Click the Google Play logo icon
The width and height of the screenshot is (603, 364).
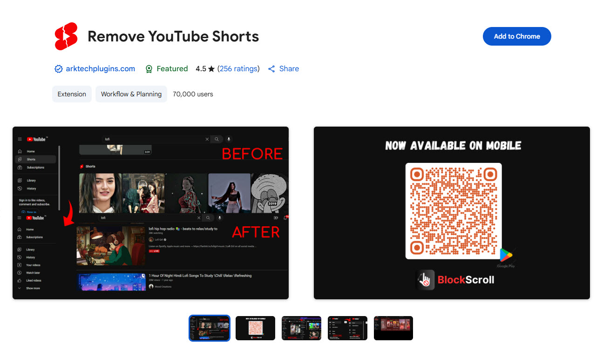(x=506, y=255)
